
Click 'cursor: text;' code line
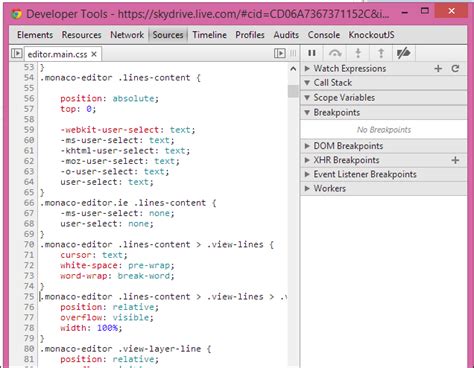(94, 255)
